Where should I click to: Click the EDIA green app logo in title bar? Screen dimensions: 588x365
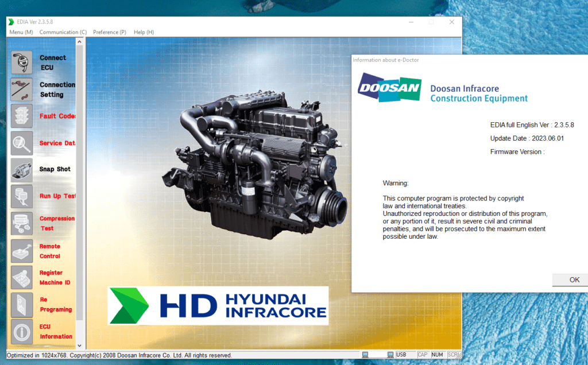coord(11,22)
